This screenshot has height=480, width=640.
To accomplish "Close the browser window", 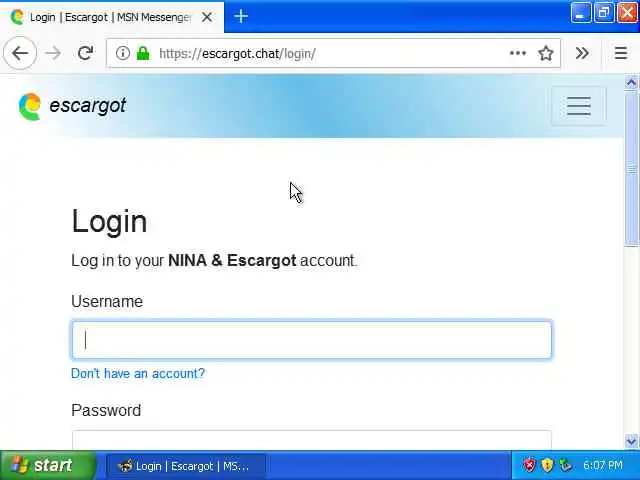I will 627,13.
